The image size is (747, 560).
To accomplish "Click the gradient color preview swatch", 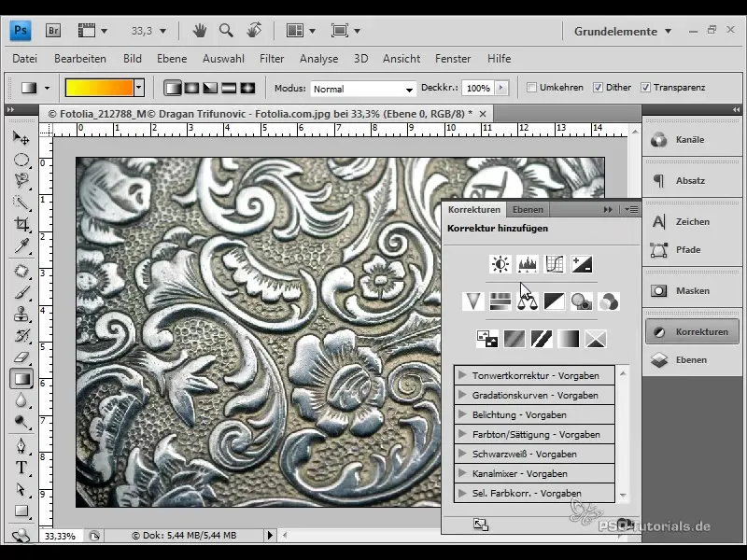I will (100, 88).
